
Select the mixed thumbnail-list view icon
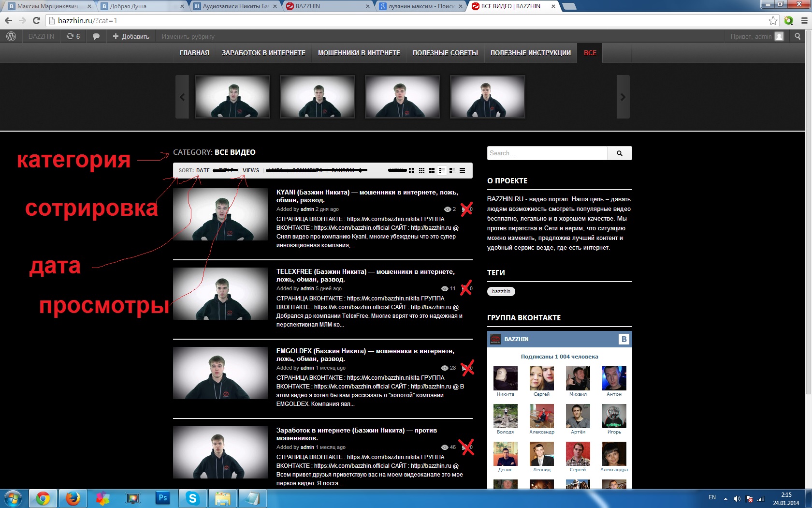[x=452, y=170]
